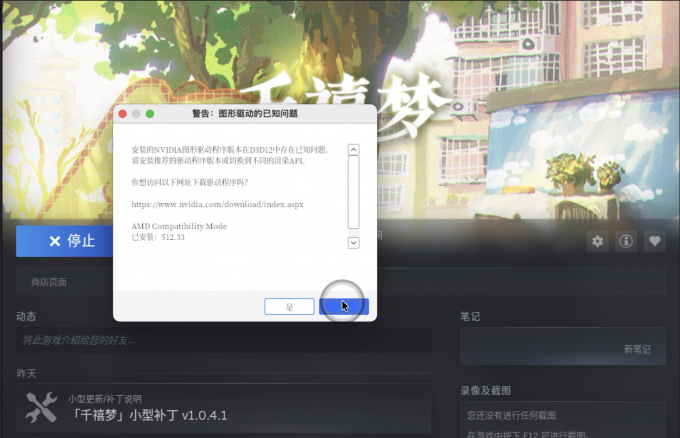This screenshot has width=680, height=438.
Task: Click the dialog scrollbar up arrow
Action: (353, 150)
